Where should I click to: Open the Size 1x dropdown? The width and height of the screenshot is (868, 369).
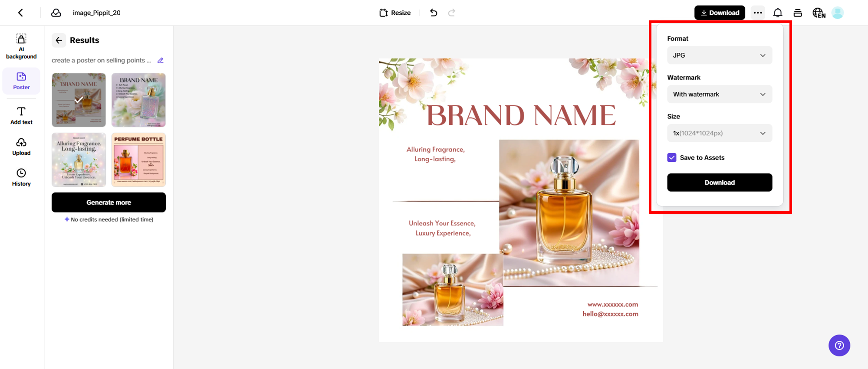pos(720,133)
